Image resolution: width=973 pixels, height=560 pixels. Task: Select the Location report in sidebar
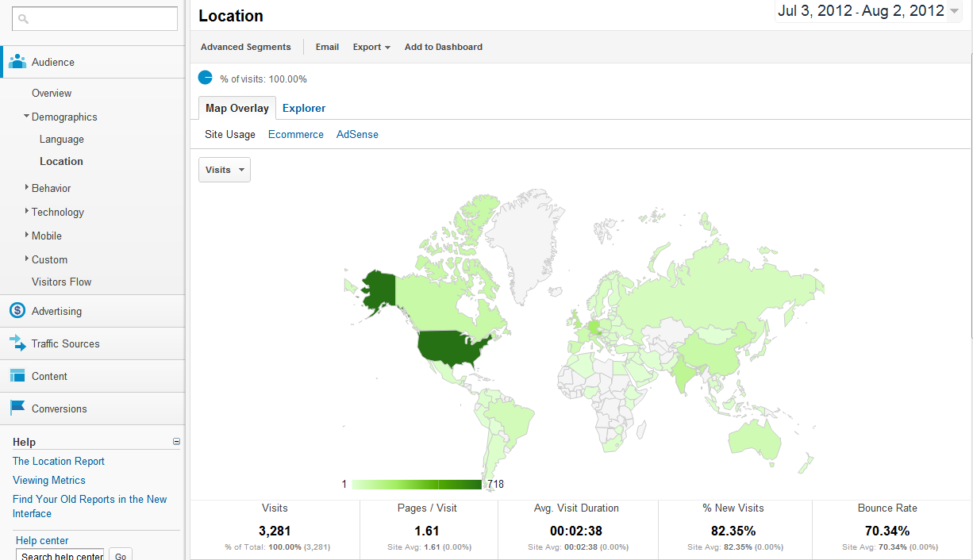coord(61,162)
